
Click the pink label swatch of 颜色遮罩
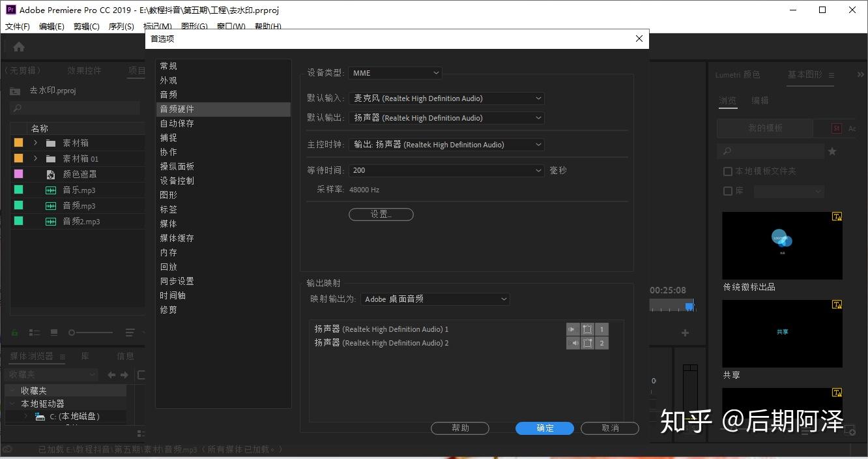(18, 174)
